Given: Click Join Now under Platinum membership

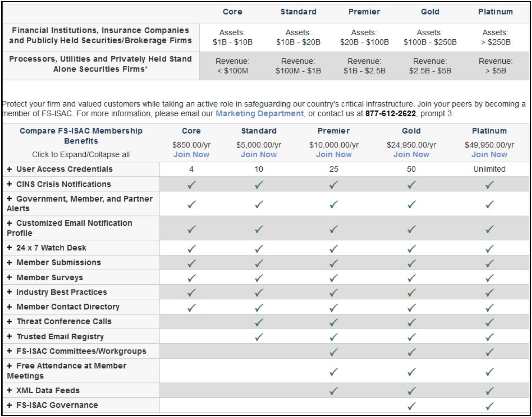Looking at the screenshot, I should point(489,155).
